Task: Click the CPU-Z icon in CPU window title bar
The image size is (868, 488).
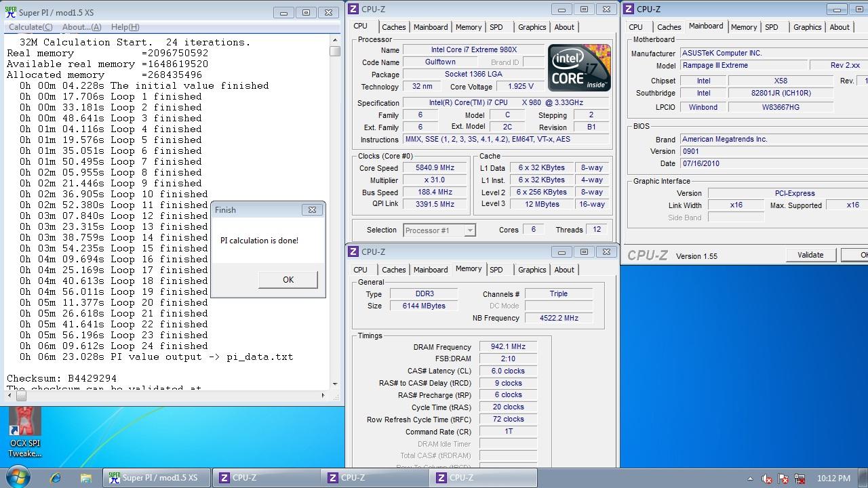Action: coord(353,9)
